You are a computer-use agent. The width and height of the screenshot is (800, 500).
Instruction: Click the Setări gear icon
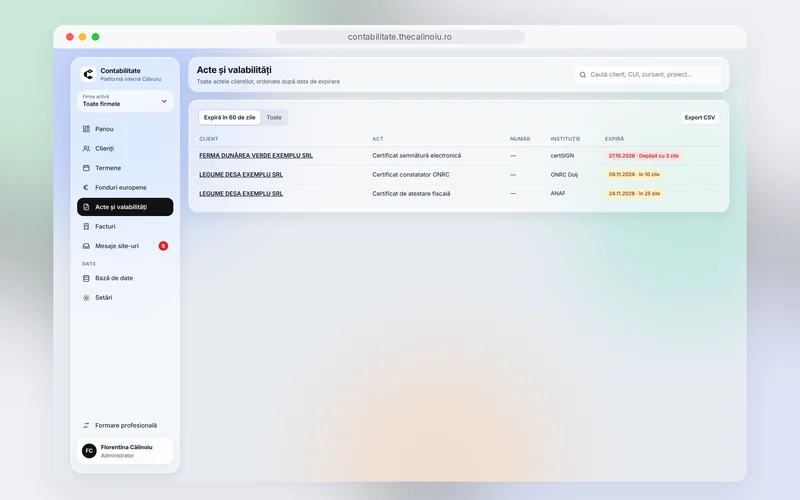point(86,297)
